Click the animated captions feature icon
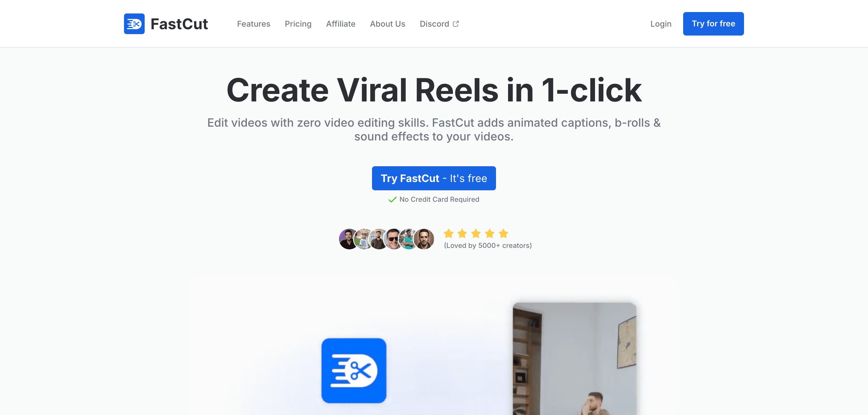The height and width of the screenshot is (415, 868). [353, 371]
